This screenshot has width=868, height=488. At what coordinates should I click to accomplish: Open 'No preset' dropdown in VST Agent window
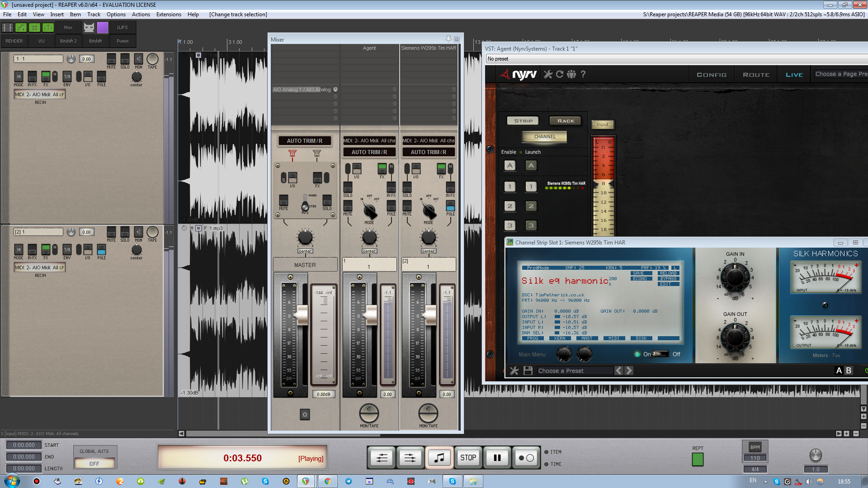676,59
